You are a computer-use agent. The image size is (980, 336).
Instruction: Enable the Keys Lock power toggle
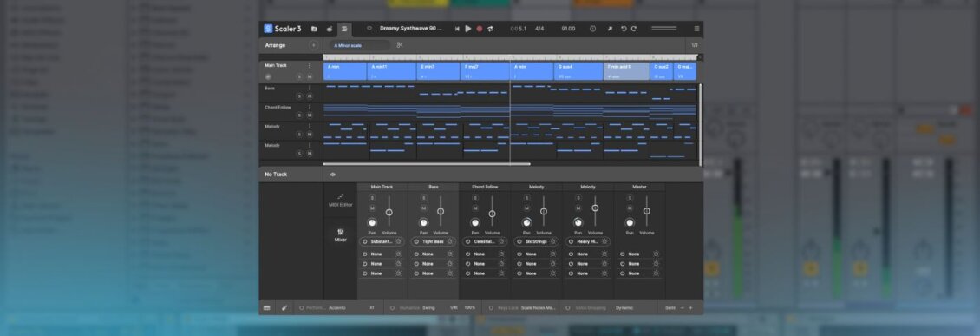[x=491, y=308]
